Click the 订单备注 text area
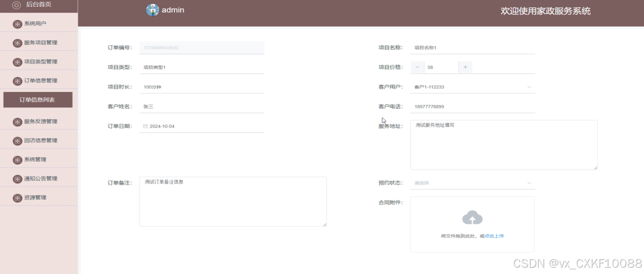644x274 pixels. [233, 202]
